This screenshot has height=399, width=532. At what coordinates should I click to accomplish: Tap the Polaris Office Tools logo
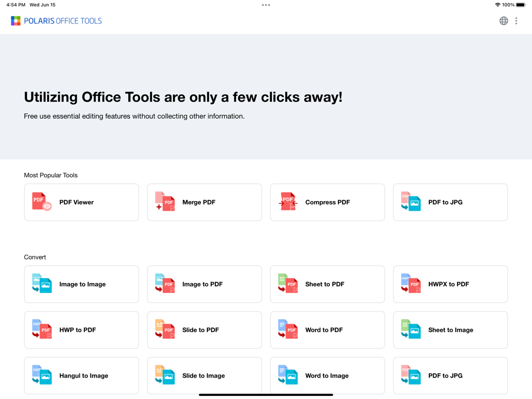tap(56, 21)
